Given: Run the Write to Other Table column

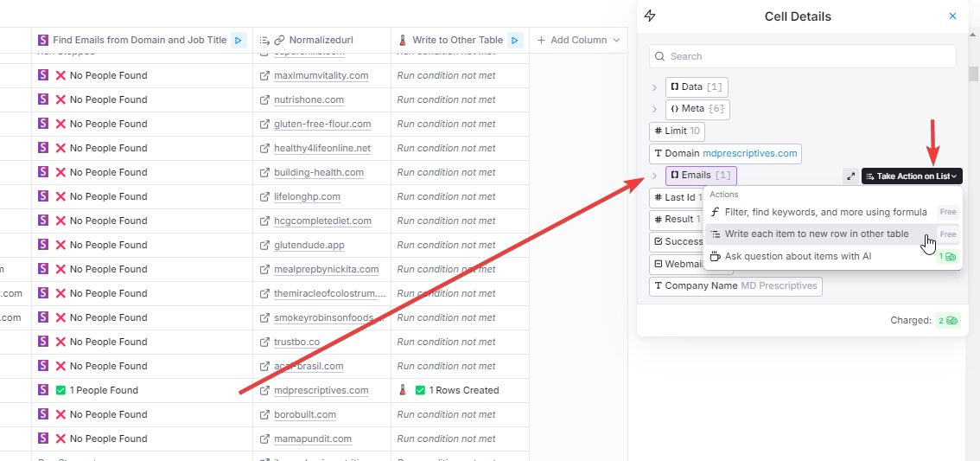Looking at the screenshot, I should 515,40.
